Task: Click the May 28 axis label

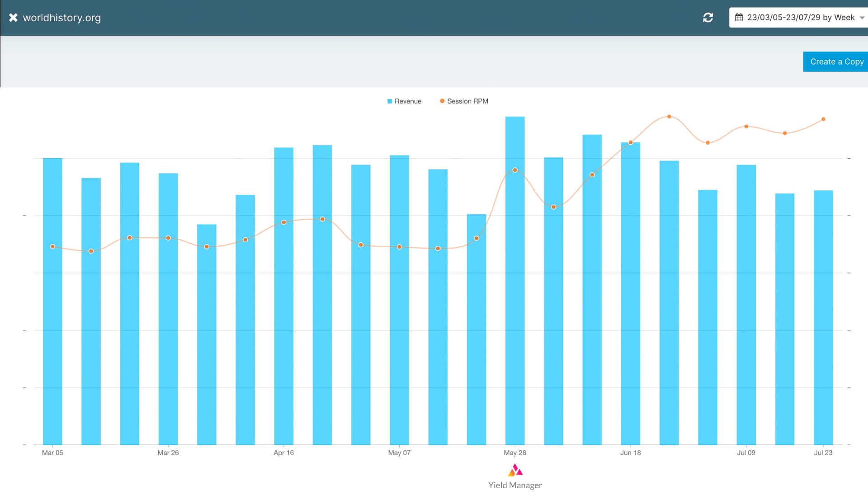Action: (515, 453)
